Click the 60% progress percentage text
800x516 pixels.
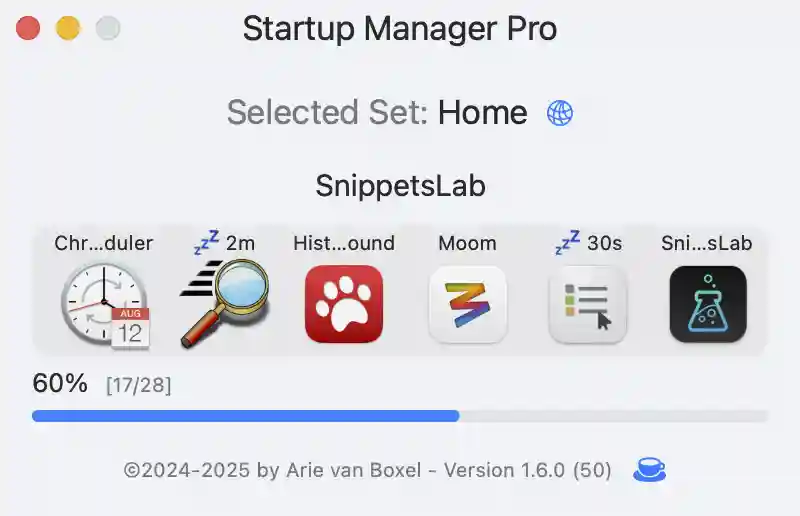coord(60,383)
